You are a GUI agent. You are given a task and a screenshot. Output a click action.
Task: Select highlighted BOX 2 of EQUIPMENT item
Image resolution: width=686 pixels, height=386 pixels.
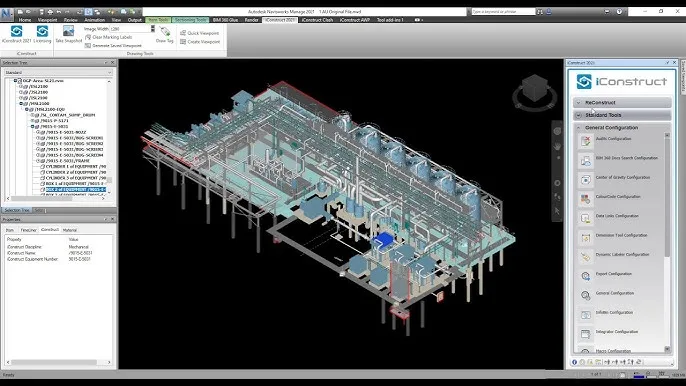(76, 189)
